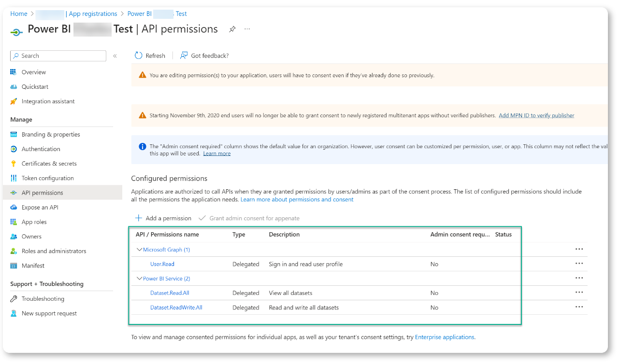Click the Quickstart cloud icon
Screen dimensions: 620x364
coord(14,87)
